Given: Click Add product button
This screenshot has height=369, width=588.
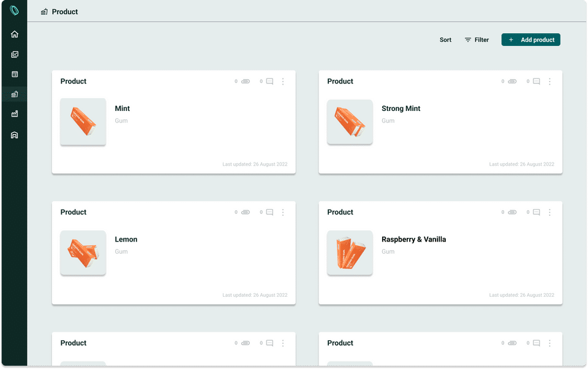Looking at the screenshot, I should pyautogui.click(x=530, y=40).
